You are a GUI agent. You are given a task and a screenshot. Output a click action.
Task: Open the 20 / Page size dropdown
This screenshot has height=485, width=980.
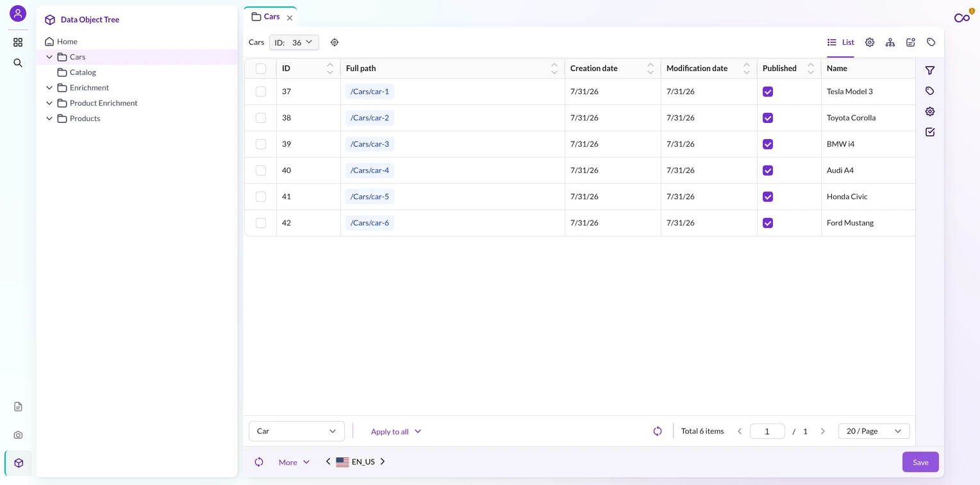click(874, 431)
